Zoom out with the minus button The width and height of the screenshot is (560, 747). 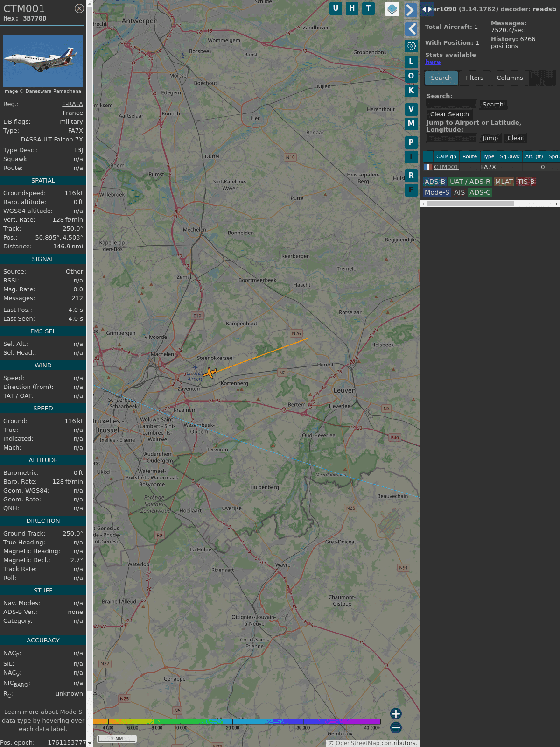(396, 727)
